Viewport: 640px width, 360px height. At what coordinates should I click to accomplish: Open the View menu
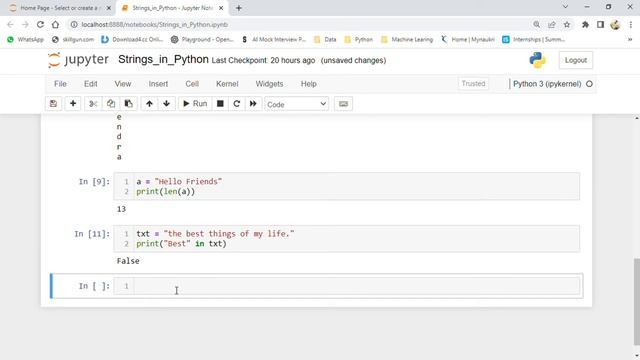point(122,84)
